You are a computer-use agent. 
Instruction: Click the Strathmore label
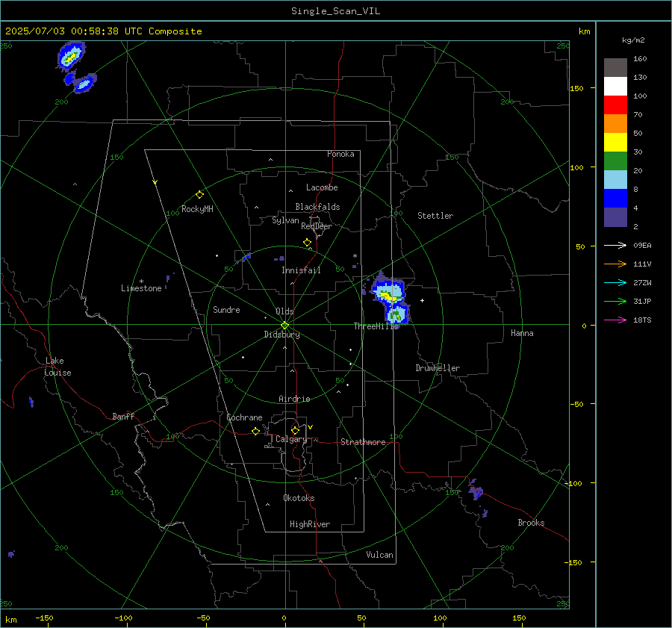363,442
